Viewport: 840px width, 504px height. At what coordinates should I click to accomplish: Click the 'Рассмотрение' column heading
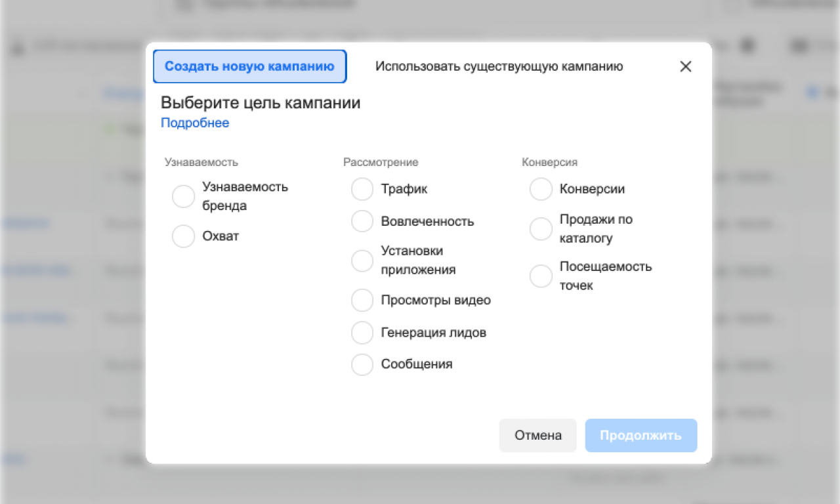click(x=381, y=162)
